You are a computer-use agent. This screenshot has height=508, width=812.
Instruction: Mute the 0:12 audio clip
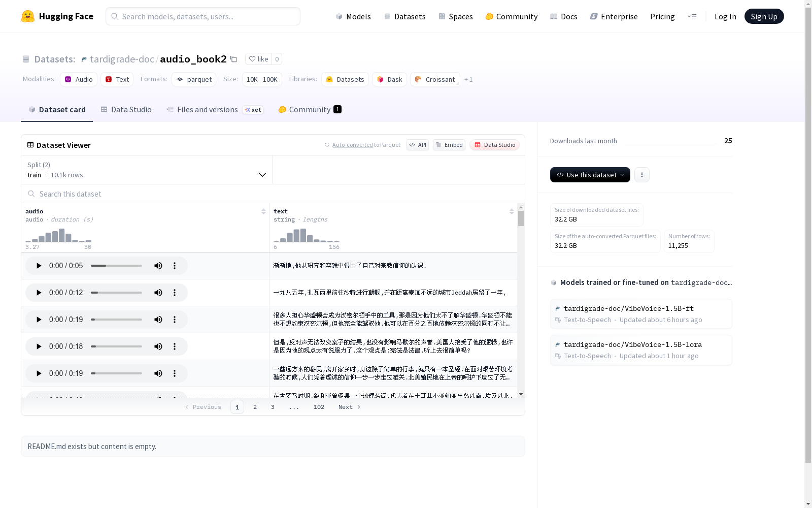click(x=158, y=293)
